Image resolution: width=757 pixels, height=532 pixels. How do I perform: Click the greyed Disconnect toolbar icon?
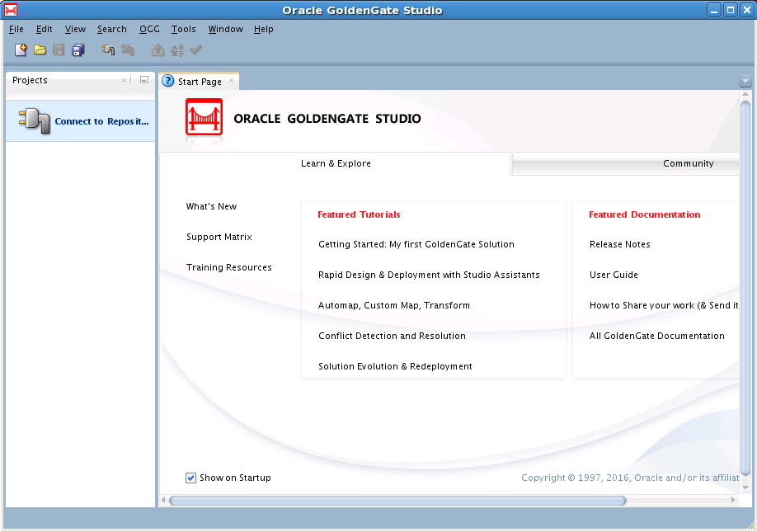[x=128, y=49]
